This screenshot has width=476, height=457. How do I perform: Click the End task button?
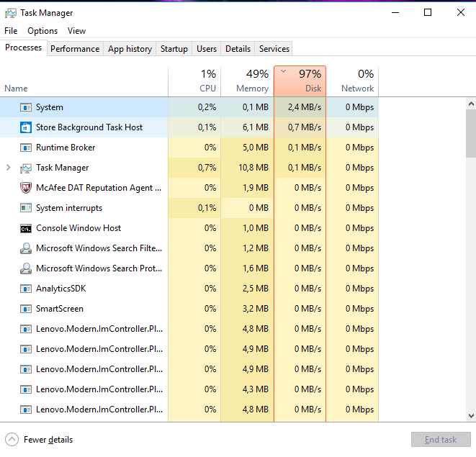tap(441, 440)
